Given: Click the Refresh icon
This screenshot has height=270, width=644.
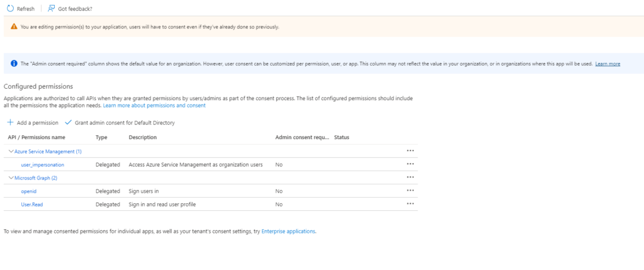Looking at the screenshot, I should click(x=10, y=9).
